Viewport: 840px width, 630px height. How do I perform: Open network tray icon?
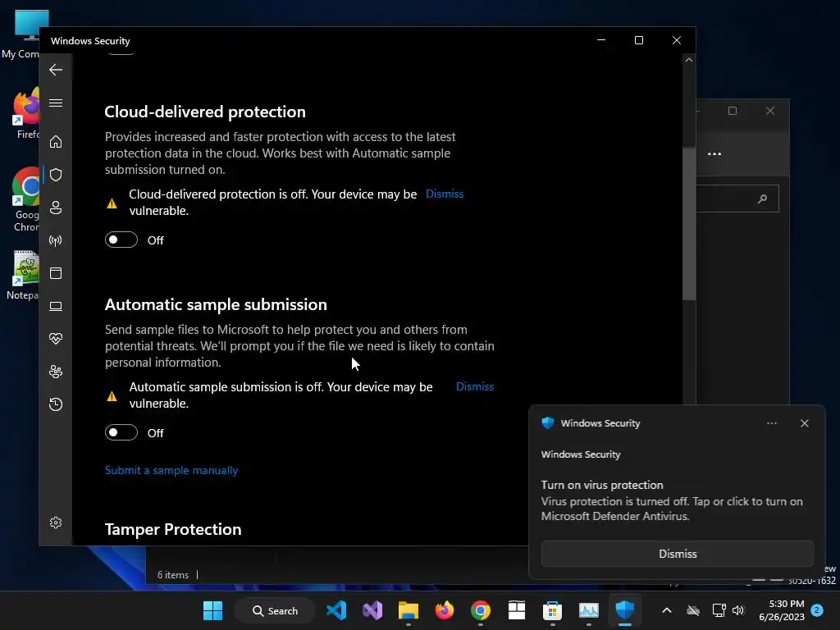719,610
